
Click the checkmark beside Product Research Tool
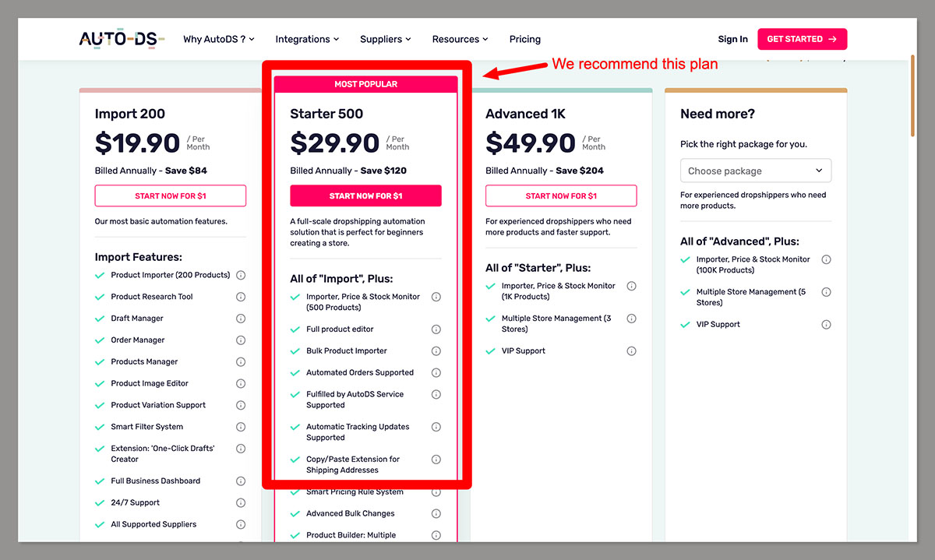(x=100, y=296)
